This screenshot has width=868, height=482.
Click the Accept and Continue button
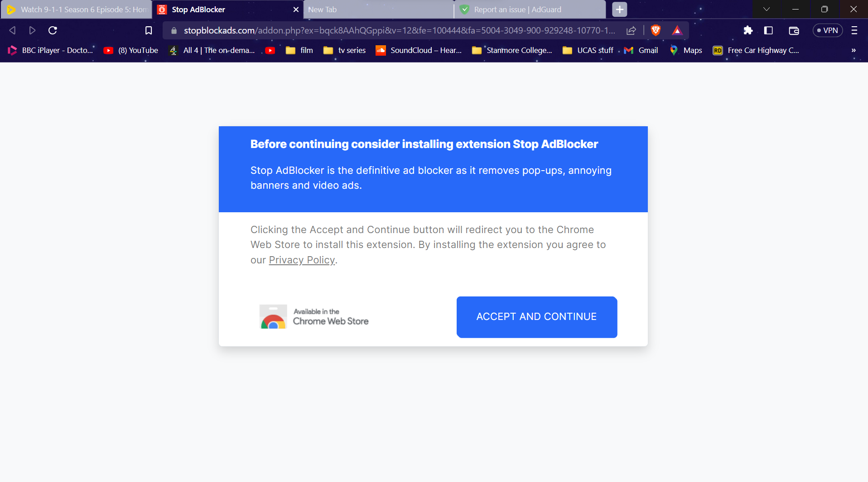pyautogui.click(x=536, y=317)
